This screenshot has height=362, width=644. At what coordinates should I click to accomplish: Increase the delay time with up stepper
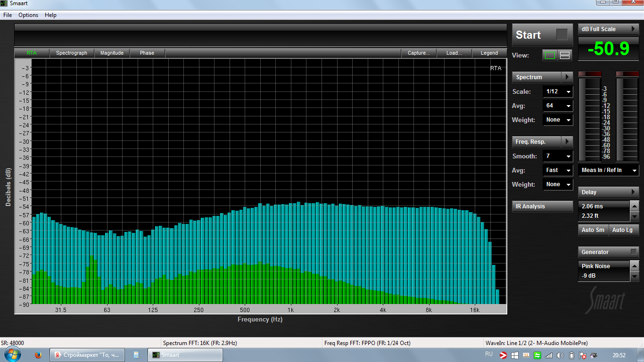(635, 206)
